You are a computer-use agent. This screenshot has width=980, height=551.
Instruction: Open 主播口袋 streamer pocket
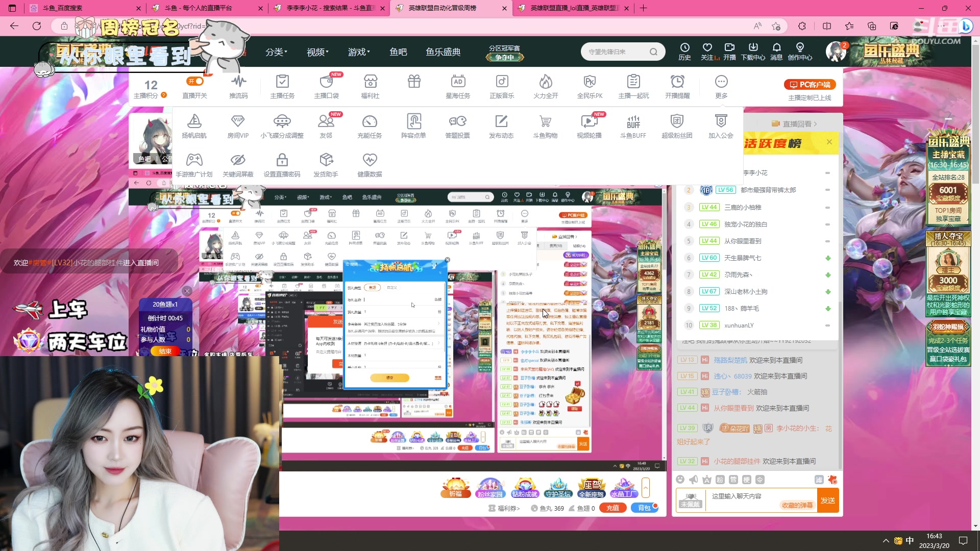327,87
